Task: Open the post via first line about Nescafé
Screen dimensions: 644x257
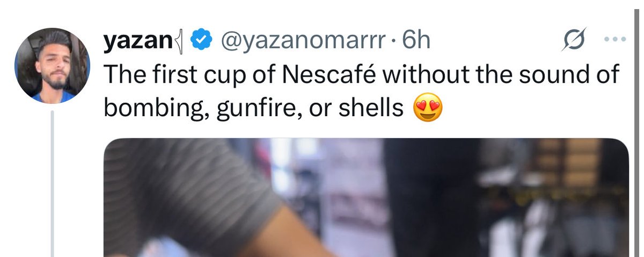Action: pos(361,75)
